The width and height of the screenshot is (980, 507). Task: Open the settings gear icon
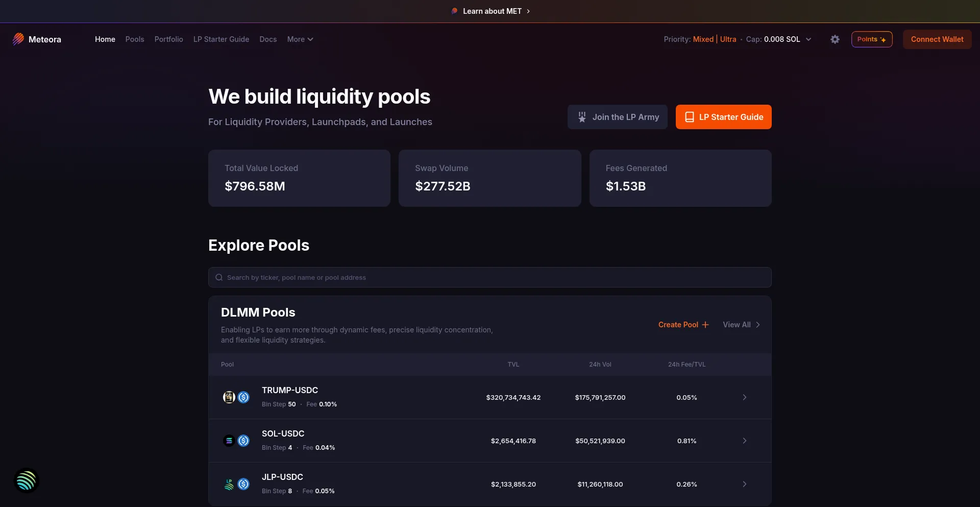click(835, 39)
